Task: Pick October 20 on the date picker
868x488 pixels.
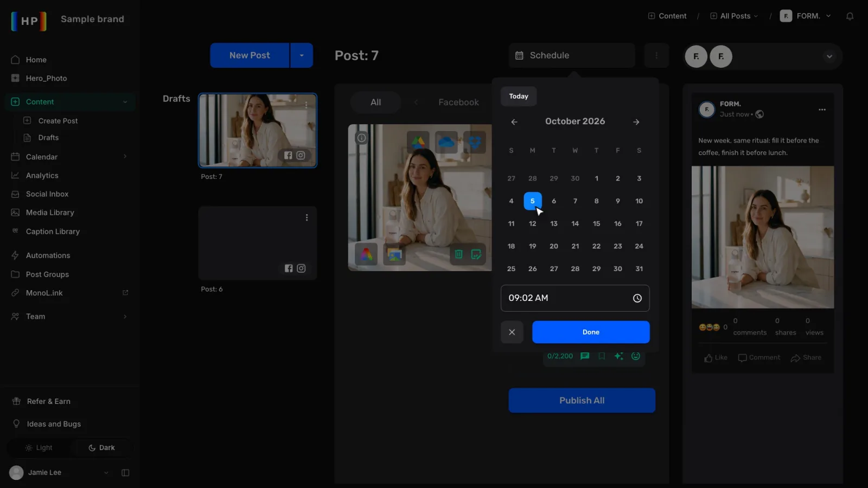Action: (553, 246)
